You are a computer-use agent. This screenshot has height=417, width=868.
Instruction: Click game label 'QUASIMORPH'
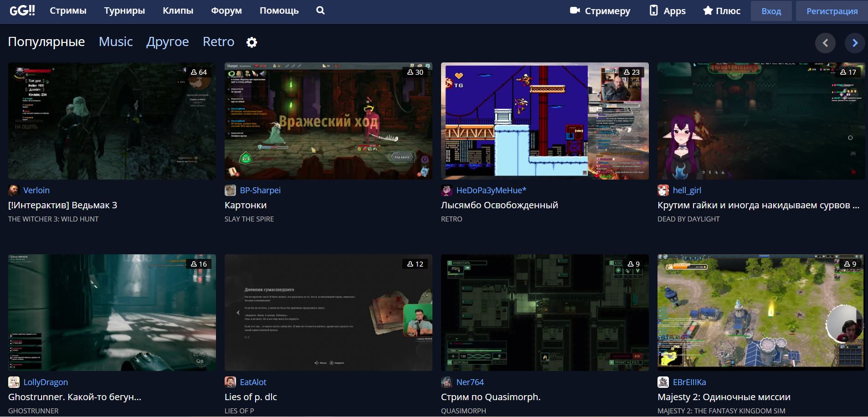click(x=463, y=411)
